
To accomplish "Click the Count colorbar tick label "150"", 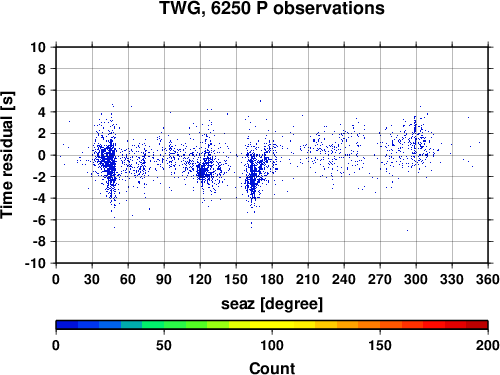I will 380,345.
